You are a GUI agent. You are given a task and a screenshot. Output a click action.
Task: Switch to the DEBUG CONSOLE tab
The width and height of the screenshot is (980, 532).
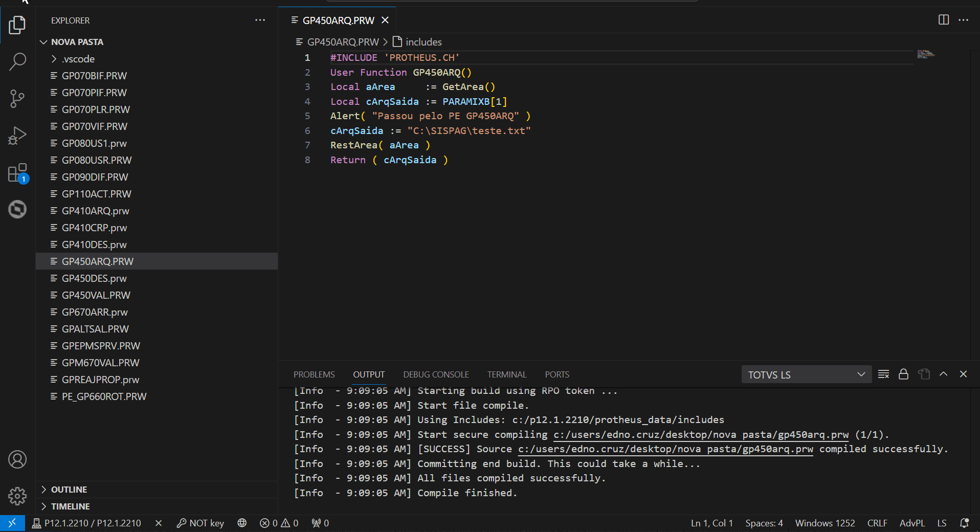click(x=436, y=374)
